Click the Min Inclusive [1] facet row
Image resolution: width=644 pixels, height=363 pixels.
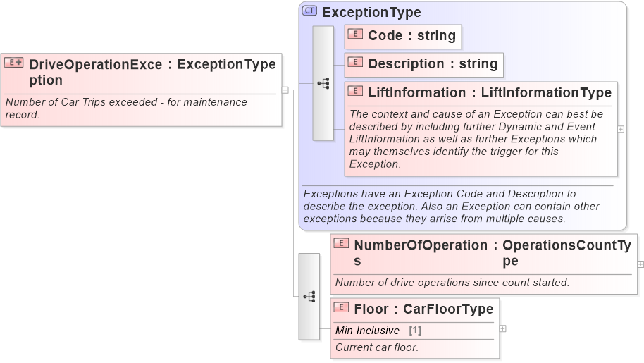coord(414,331)
